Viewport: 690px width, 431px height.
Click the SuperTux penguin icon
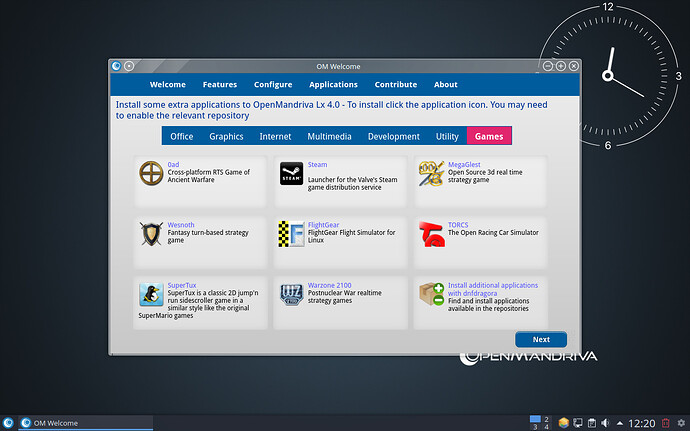151,294
